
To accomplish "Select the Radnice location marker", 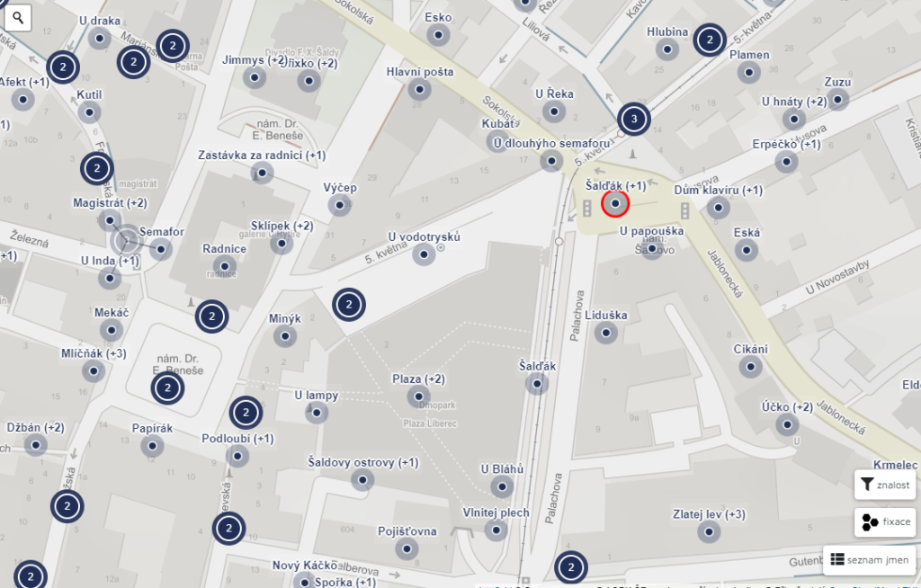I will pos(224,266).
